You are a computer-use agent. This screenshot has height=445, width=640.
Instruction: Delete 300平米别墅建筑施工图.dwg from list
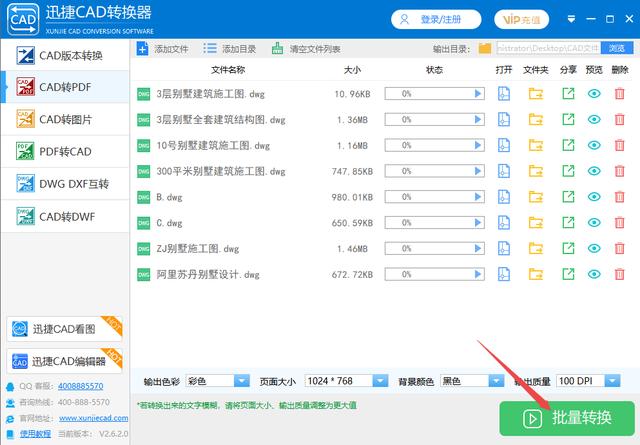click(620, 171)
